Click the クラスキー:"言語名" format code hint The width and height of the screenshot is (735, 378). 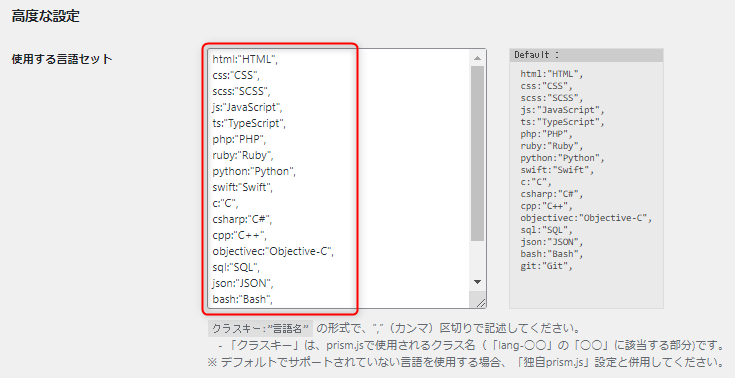click(x=260, y=328)
